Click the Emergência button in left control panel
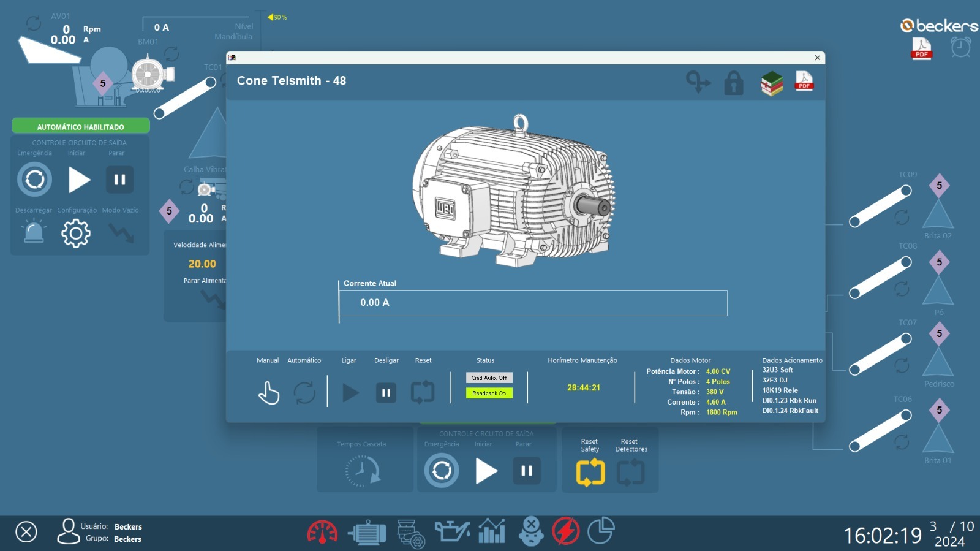 (34, 180)
